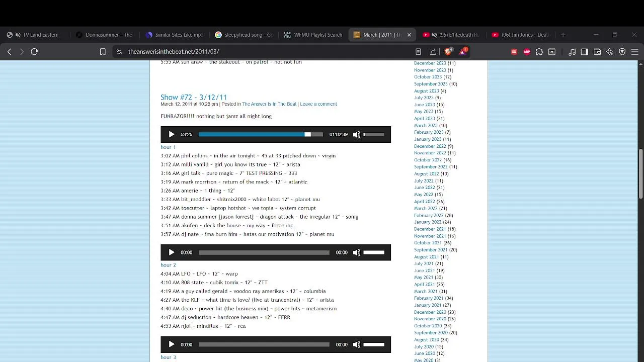
Task: Open the Brave Wallet icon
Action: (x=597, y=52)
